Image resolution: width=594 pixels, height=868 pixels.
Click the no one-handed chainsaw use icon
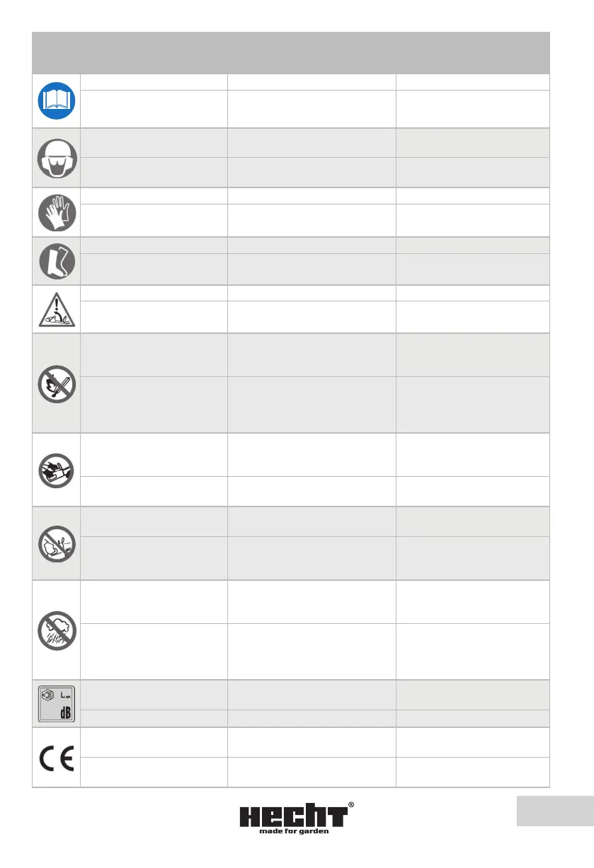click(x=58, y=470)
